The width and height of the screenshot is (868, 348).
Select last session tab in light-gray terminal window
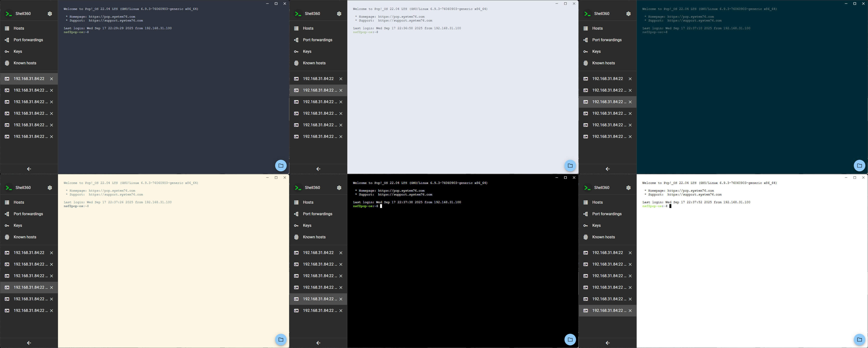tap(319, 137)
